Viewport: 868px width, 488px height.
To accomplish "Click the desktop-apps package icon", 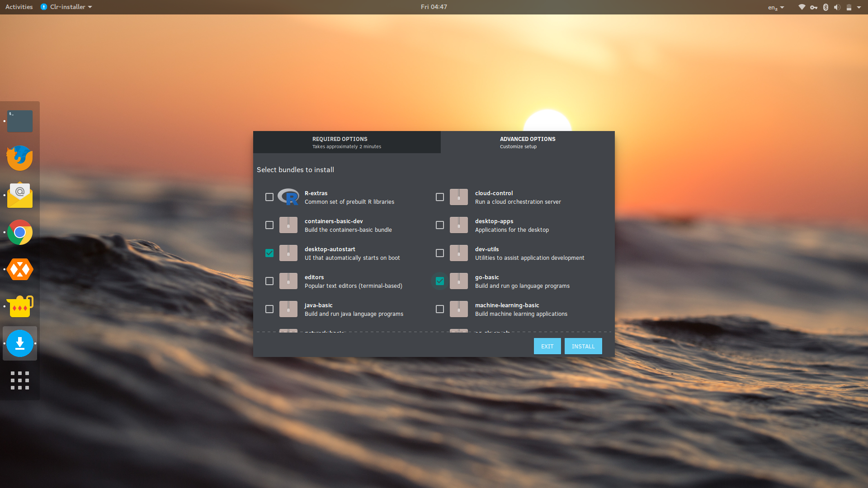I will (459, 225).
